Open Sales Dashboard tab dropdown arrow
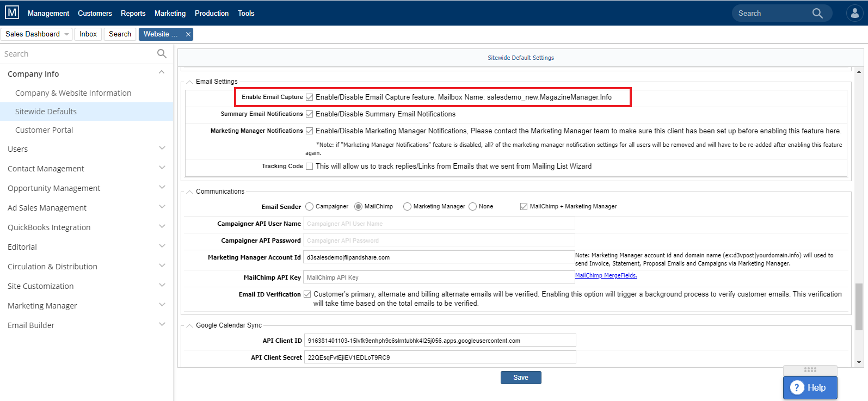 coord(67,34)
